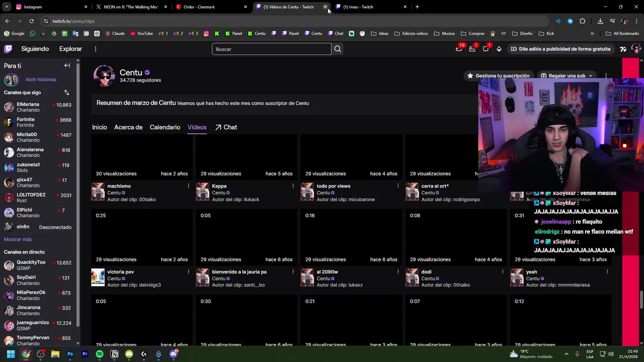Open the whispers icon in Twitch header
Viewport: 644px width, 362px height.
486,49
